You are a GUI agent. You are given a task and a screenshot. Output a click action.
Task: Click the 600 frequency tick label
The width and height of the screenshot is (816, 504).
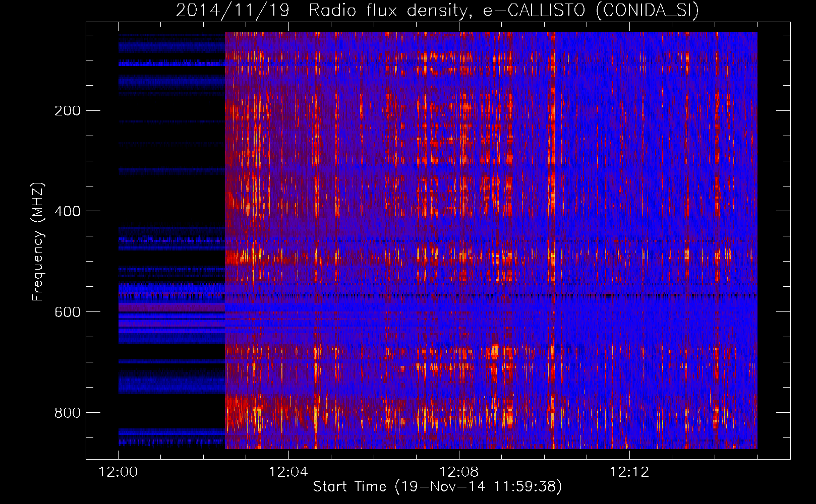(x=68, y=312)
